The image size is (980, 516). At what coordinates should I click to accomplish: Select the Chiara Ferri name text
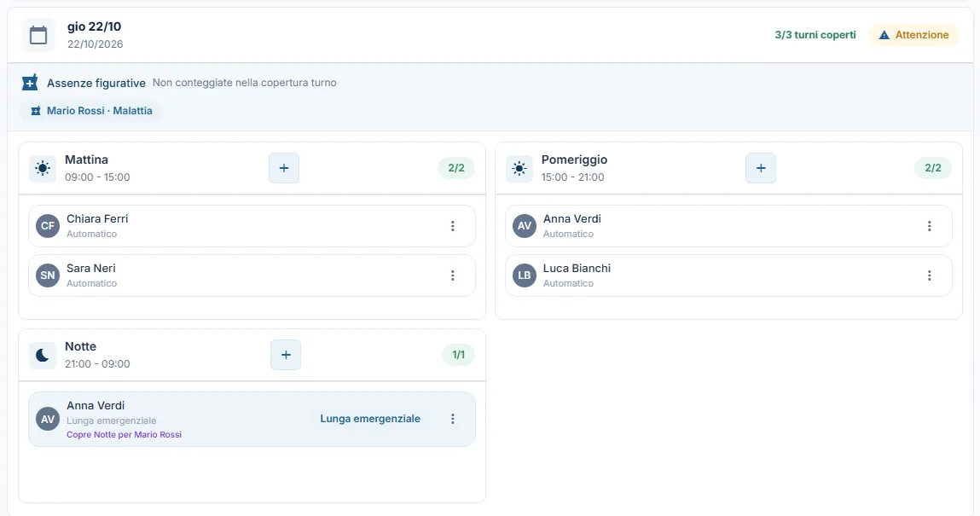[x=97, y=218]
